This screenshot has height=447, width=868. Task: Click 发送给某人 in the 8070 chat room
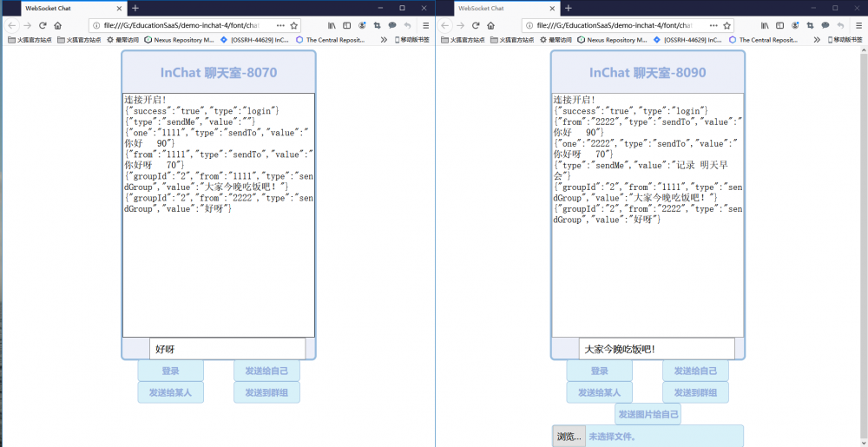tap(170, 392)
